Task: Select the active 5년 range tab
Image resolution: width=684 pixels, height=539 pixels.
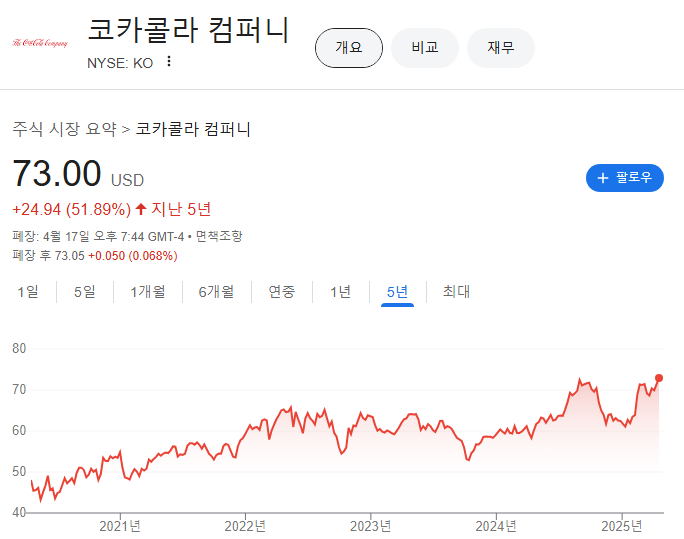Action: (x=397, y=292)
